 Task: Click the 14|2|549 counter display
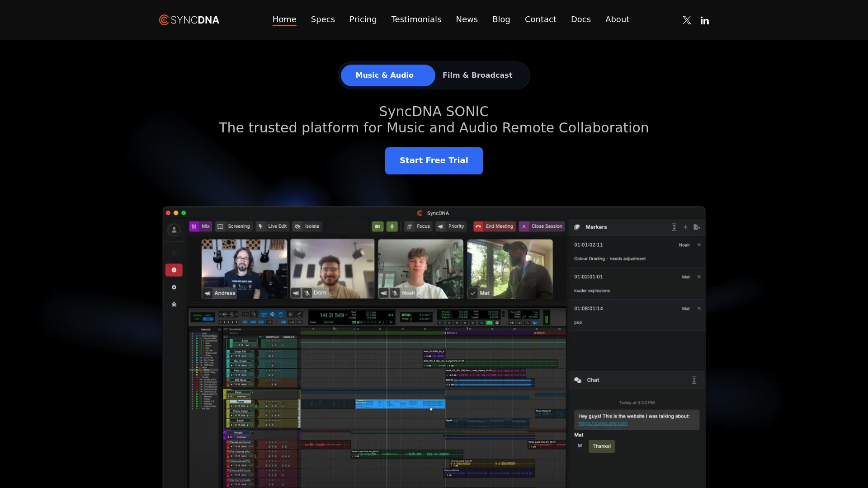(x=333, y=315)
